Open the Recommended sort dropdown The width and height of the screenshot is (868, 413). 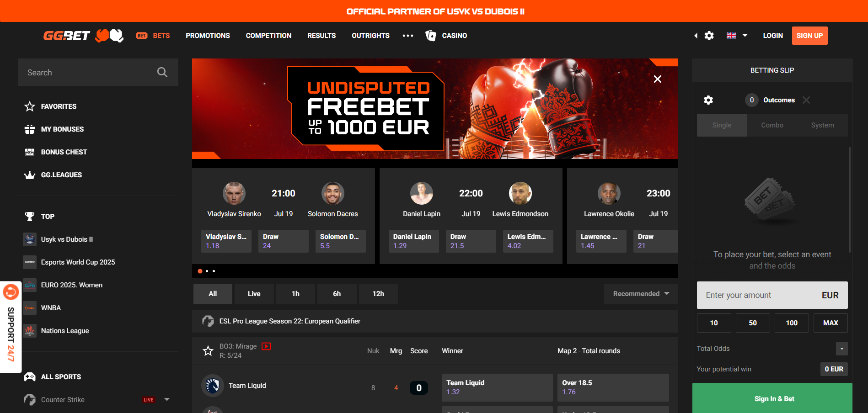pyautogui.click(x=641, y=294)
